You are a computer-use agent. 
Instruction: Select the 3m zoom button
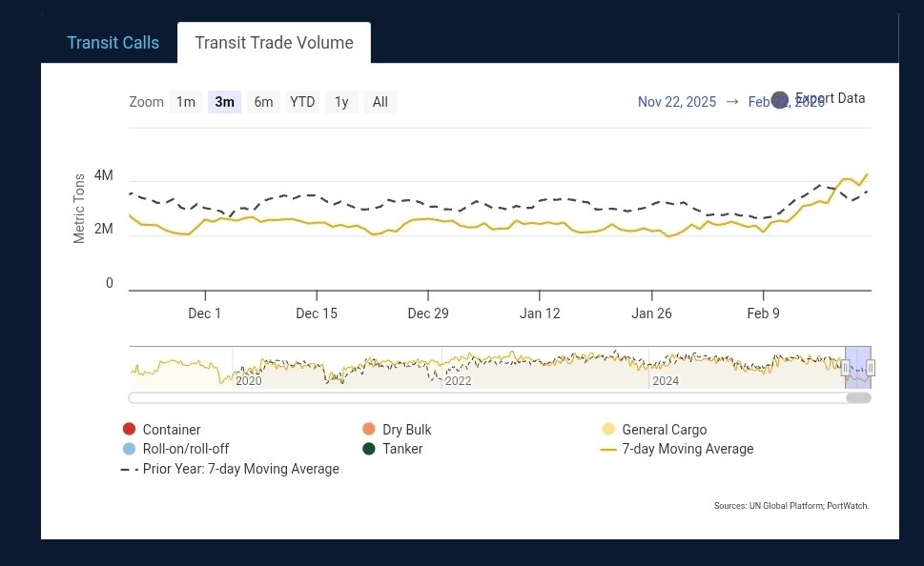pyautogui.click(x=224, y=102)
